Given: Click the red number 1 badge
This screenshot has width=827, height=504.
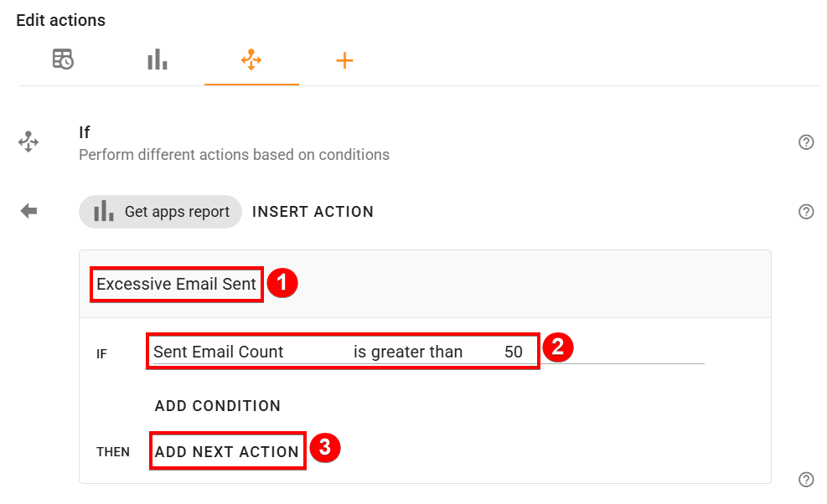Looking at the screenshot, I should pyautogui.click(x=282, y=284).
